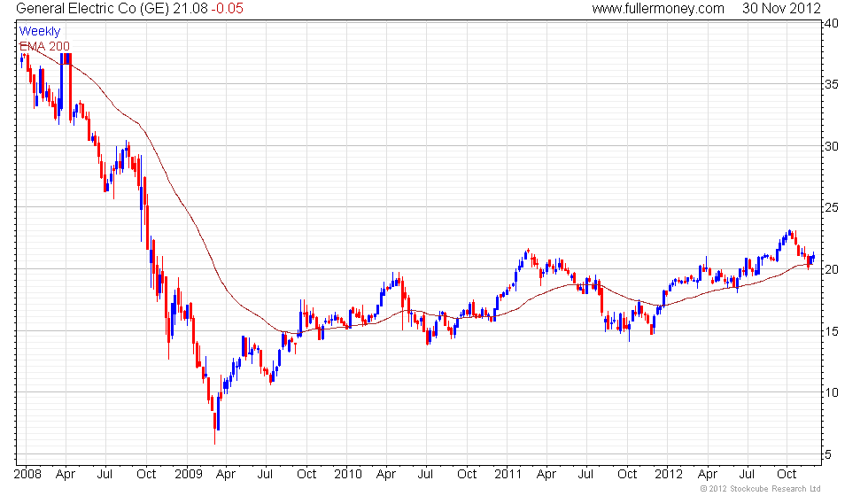Click the price change value -0.05
Viewport: 868px width, 496px height.
click(x=227, y=8)
